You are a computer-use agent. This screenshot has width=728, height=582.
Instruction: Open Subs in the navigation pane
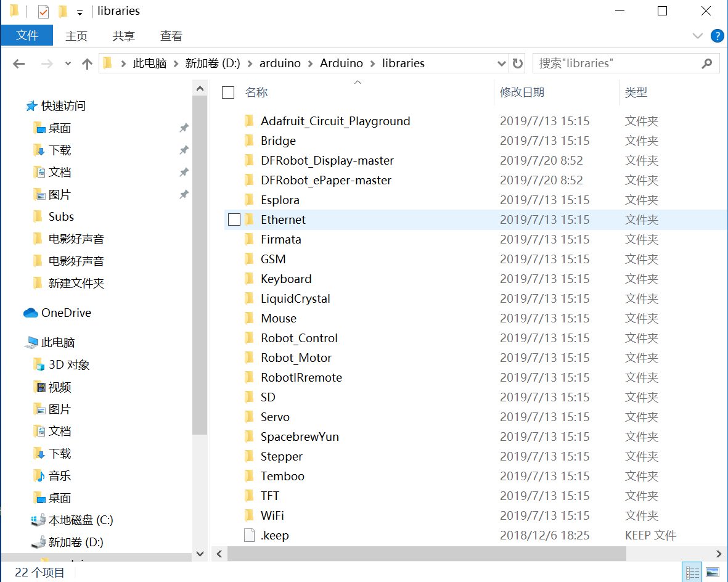(x=61, y=216)
